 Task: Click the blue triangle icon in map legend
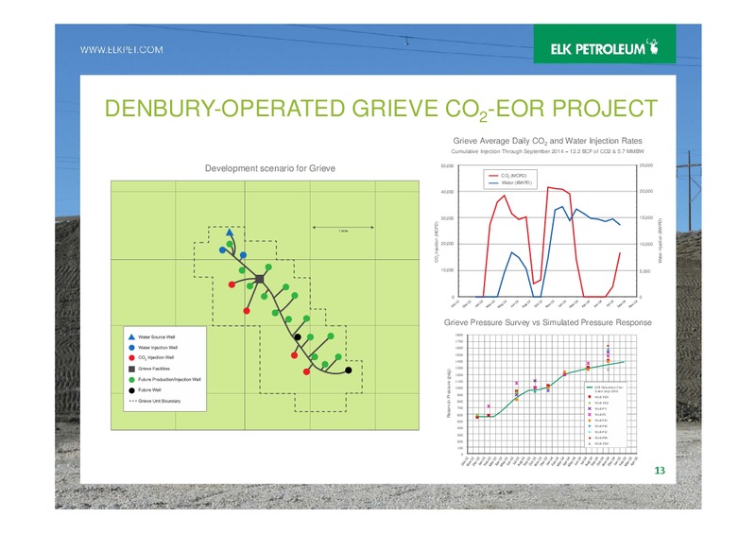pos(131,336)
